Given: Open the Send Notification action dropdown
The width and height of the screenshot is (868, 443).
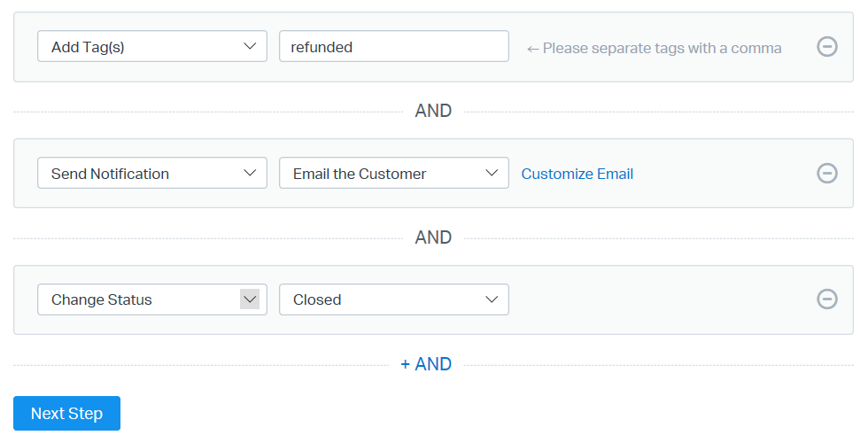Looking at the screenshot, I should [x=142, y=173].
